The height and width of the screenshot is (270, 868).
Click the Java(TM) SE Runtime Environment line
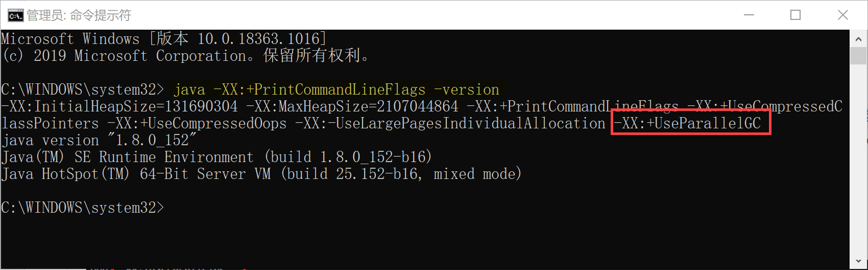tap(216, 157)
